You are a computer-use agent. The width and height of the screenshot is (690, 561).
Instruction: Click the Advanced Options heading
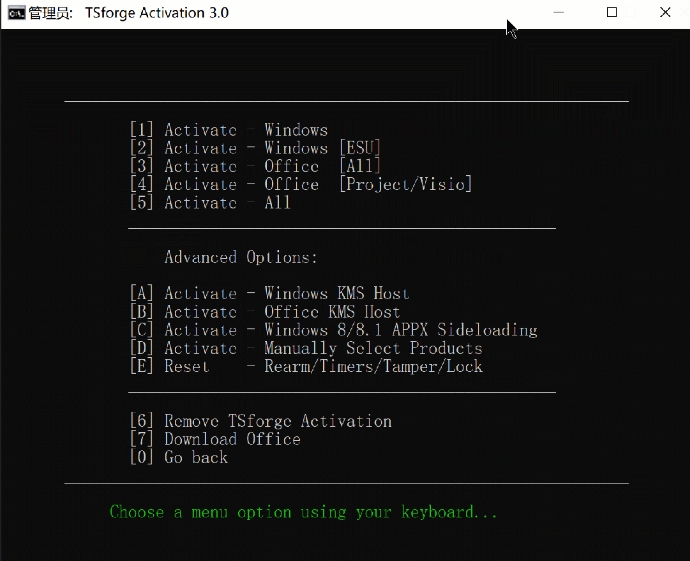(x=240, y=257)
